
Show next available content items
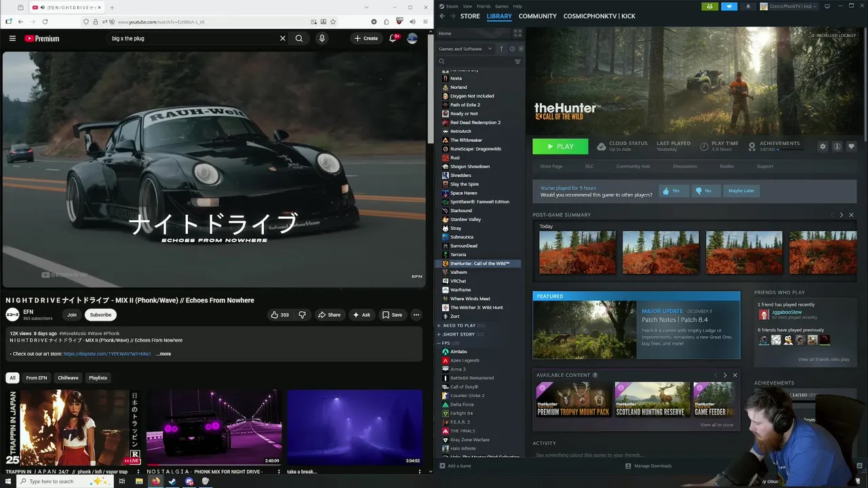pos(725,375)
